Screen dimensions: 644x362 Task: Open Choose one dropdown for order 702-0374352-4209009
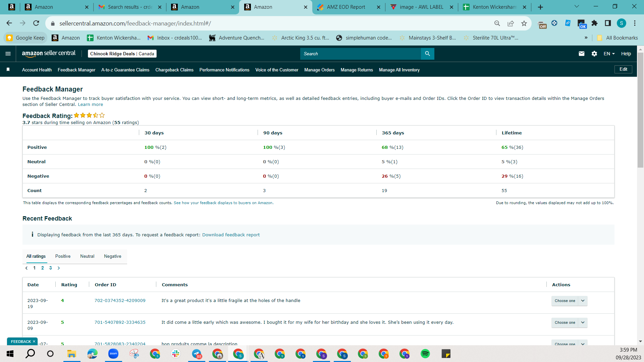569,301
